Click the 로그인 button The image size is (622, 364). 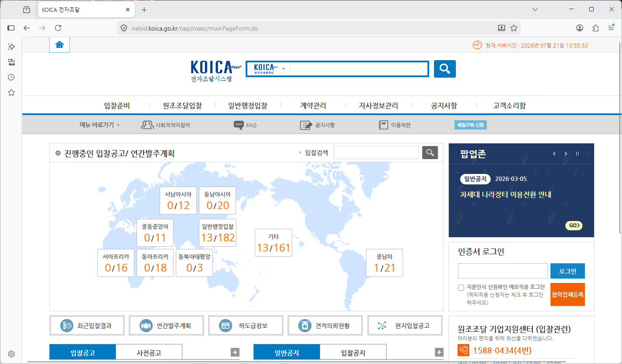(x=567, y=271)
